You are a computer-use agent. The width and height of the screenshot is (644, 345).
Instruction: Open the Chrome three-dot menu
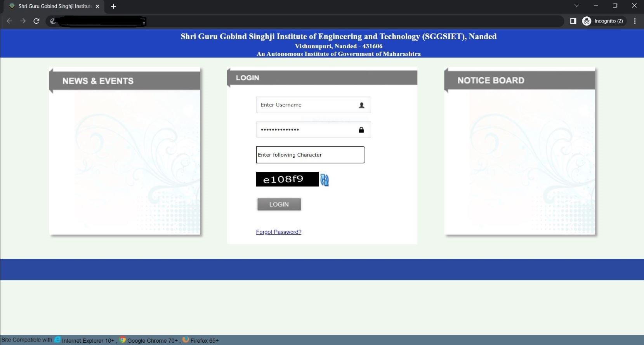[x=635, y=21]
